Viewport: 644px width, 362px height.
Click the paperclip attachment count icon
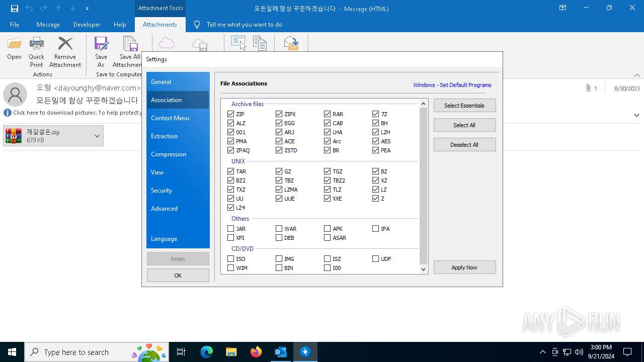588,88
